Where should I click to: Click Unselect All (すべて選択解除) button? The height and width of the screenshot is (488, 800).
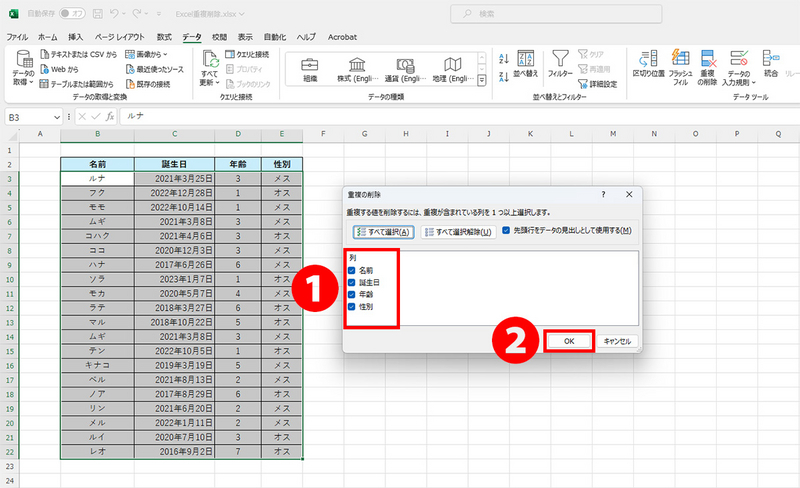tap(458, 232)
